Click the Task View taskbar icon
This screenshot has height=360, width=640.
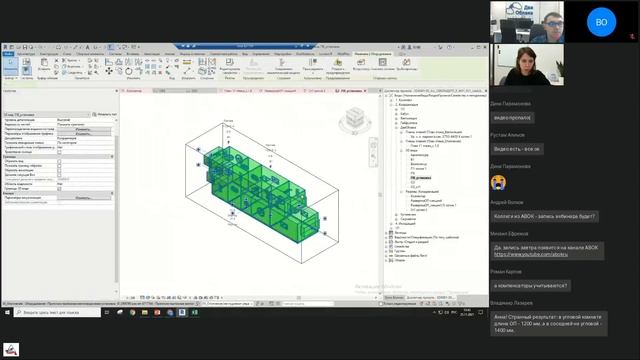[x=107, y=312]
